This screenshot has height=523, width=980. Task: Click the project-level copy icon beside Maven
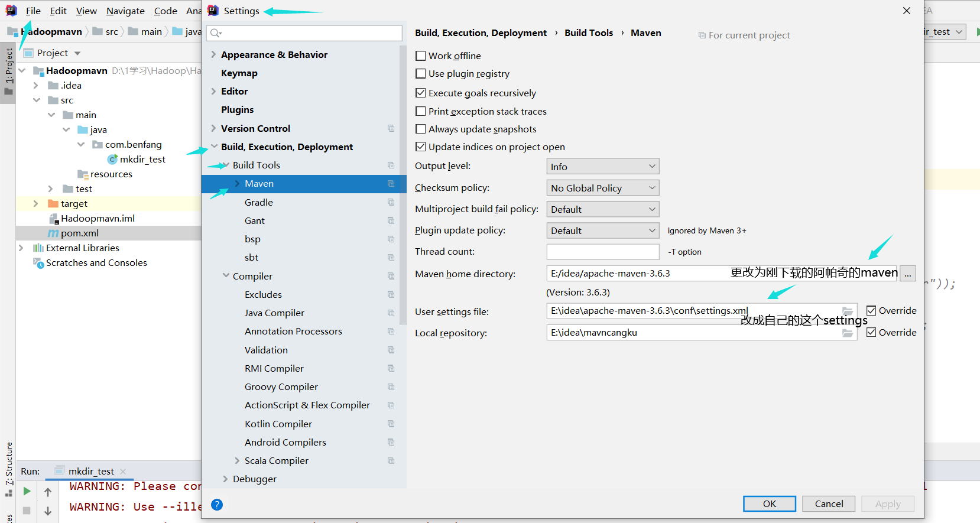[391, 184]
